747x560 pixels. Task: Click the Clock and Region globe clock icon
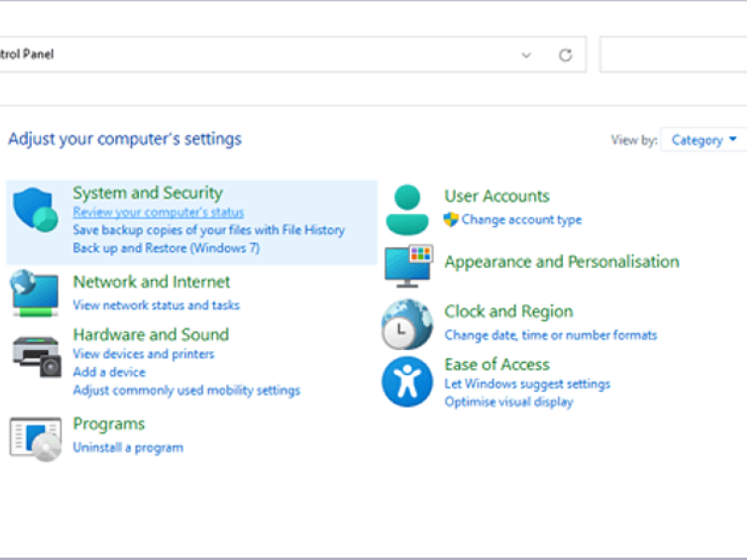(407, 324)
